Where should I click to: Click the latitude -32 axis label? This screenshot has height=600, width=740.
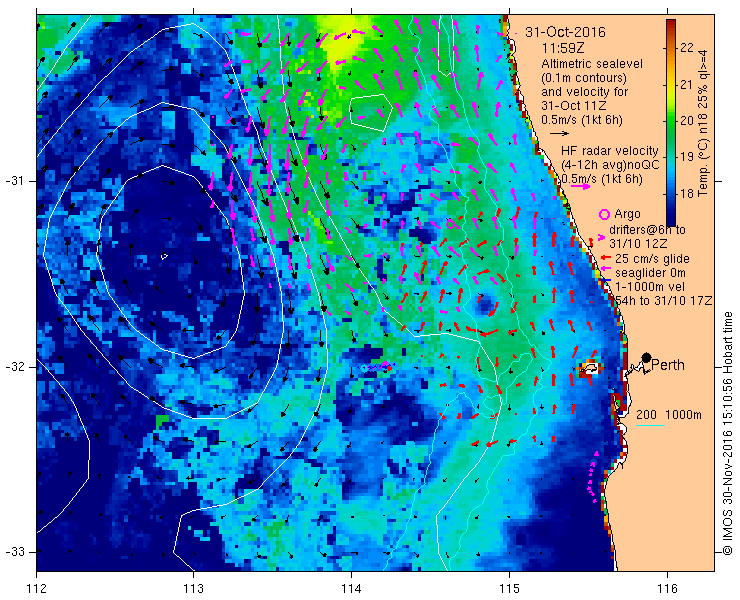(x=14, y=367)
